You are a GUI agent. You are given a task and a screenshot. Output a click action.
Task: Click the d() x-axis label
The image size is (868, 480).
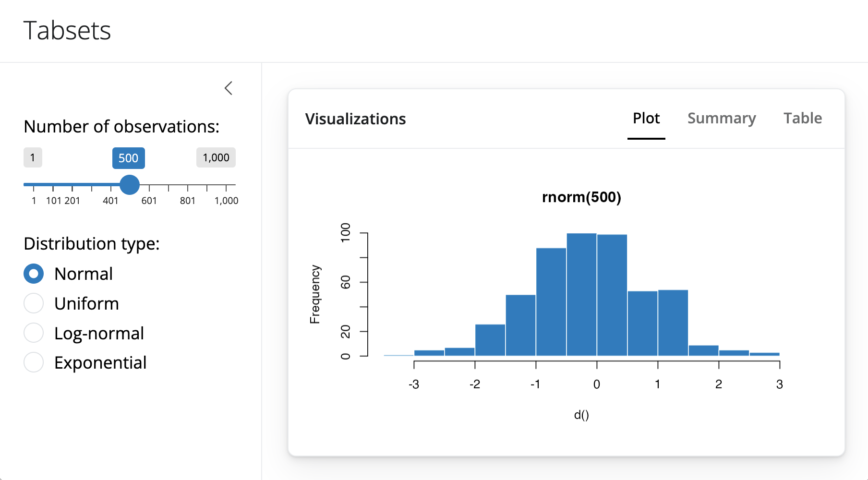582,414
